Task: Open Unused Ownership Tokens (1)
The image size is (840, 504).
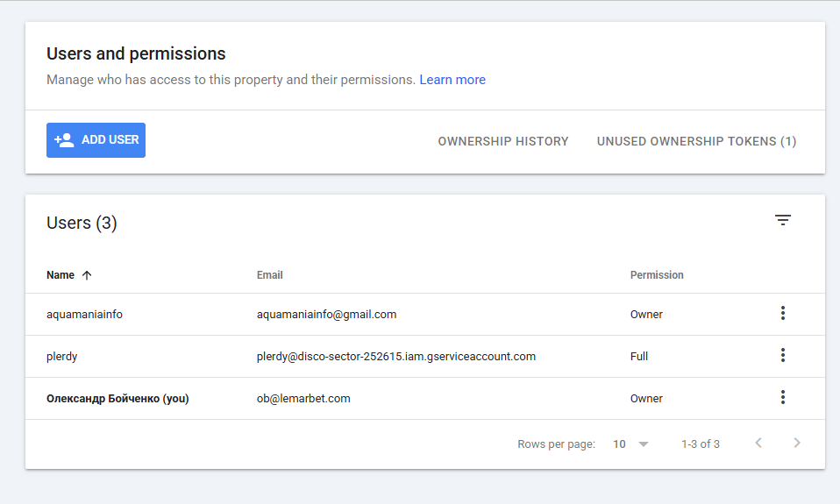Action: (696, 141)
